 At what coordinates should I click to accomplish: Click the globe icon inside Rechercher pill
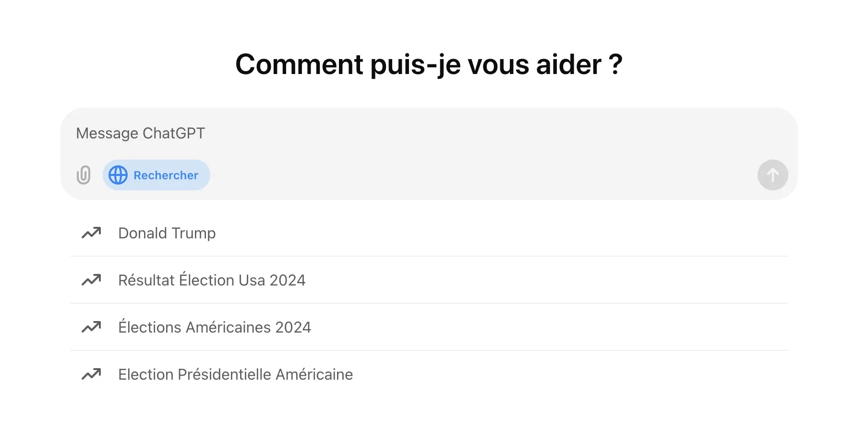118,175
